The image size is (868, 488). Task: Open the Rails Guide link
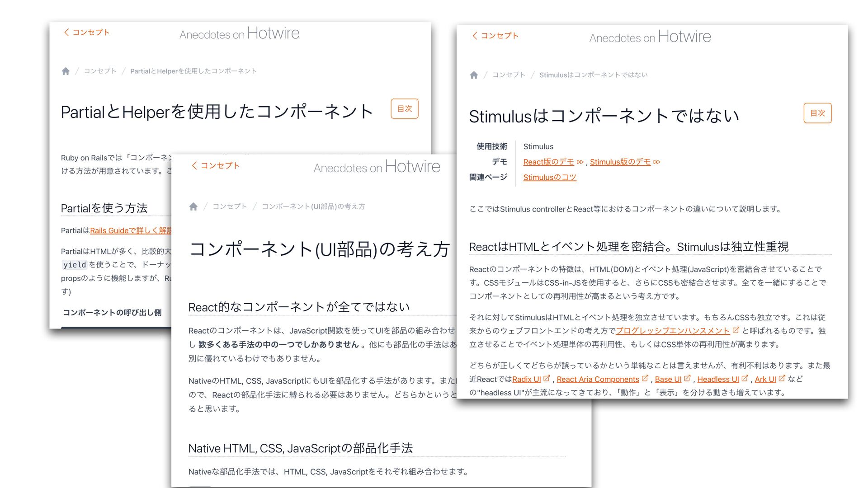tap(131, 230)
